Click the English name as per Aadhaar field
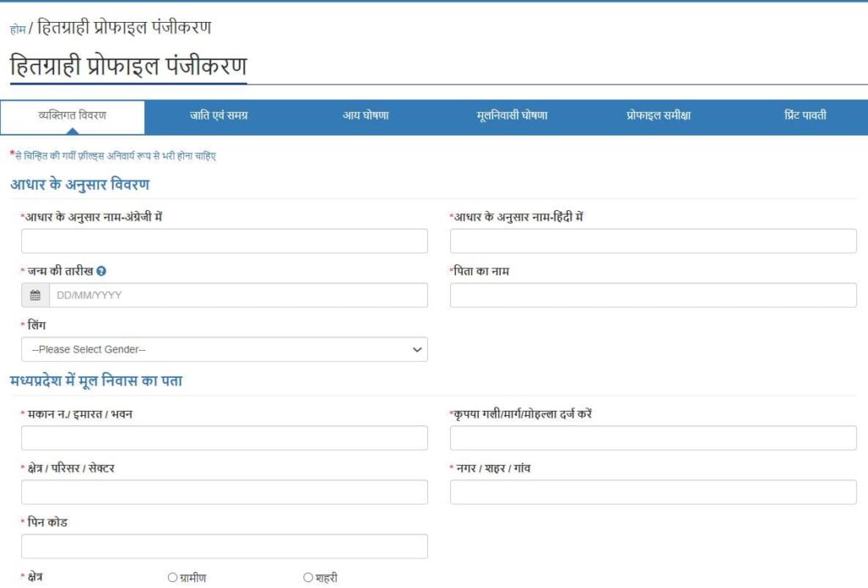The width and height of the screenshot is (868, 588). point(224,241)
